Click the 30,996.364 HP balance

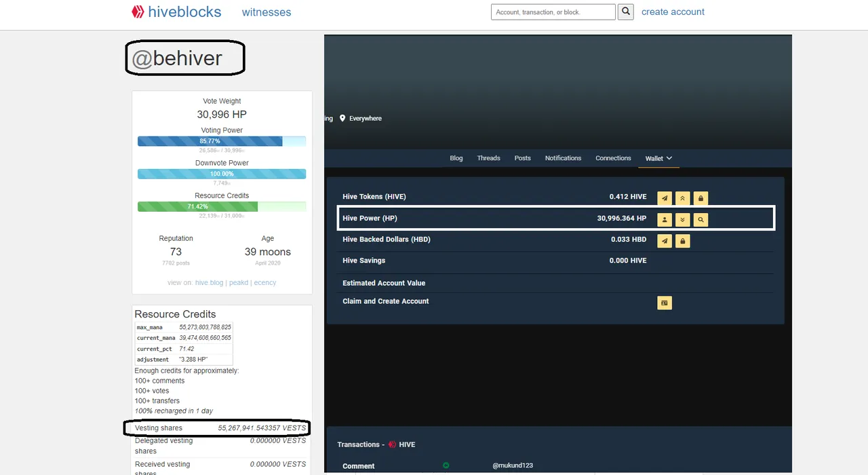pos(622,218)
